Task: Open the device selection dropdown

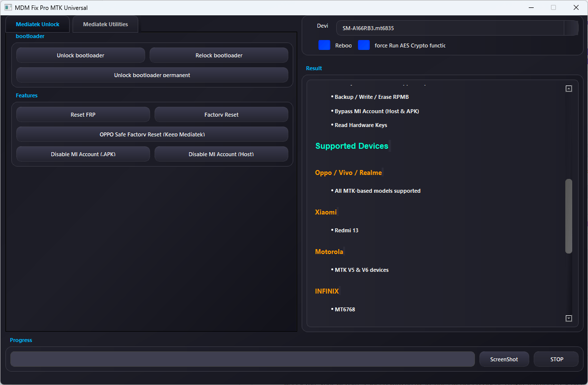Action: [x=571, y=28]
